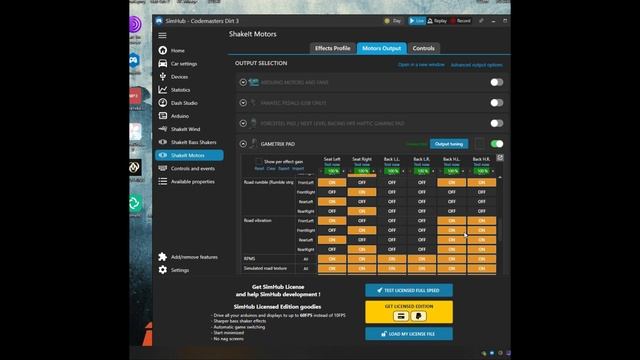640x360 pixels.
Task: Select the Motors Output tab
Action: 382,48
